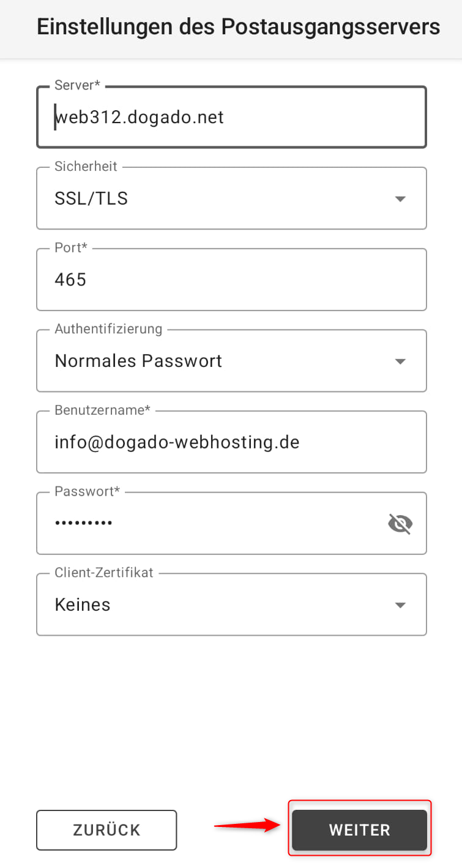Image resolution: width=462 pixels, height=868 pixels.
Task: Go back with the ZURÜCK button
Action: (106, 830)
